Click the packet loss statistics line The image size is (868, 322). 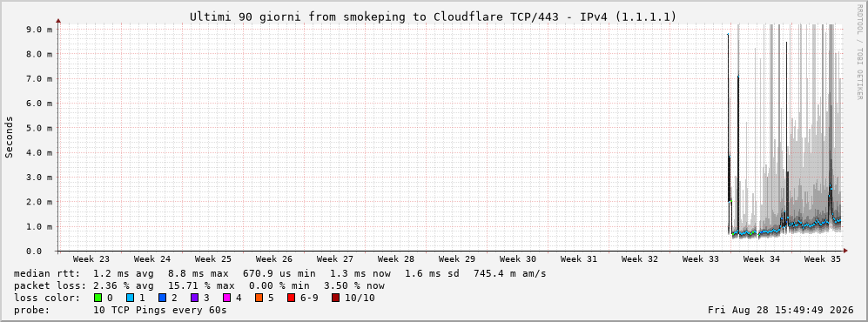pos(198,286)
